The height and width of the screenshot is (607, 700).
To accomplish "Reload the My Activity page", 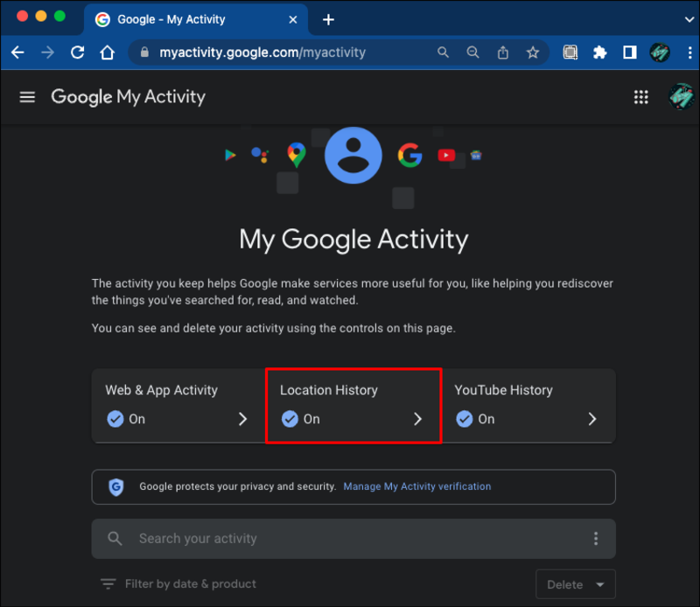I will click(x=78, y=52).
